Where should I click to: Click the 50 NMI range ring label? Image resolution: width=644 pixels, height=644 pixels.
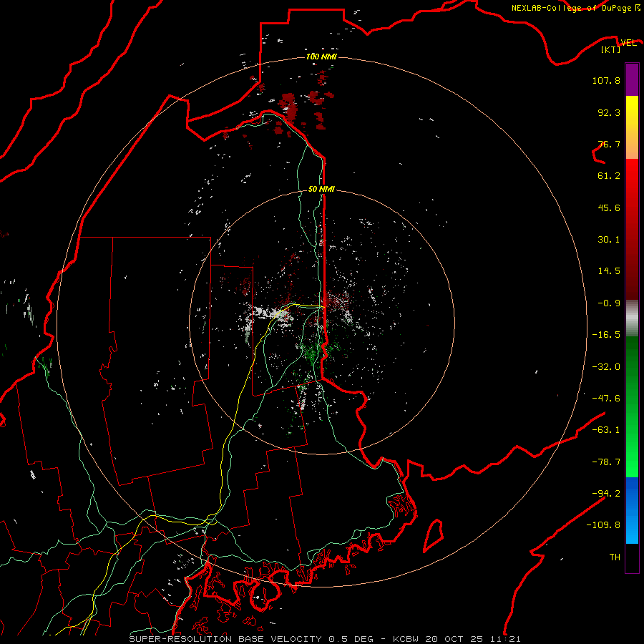pos(321,189)
